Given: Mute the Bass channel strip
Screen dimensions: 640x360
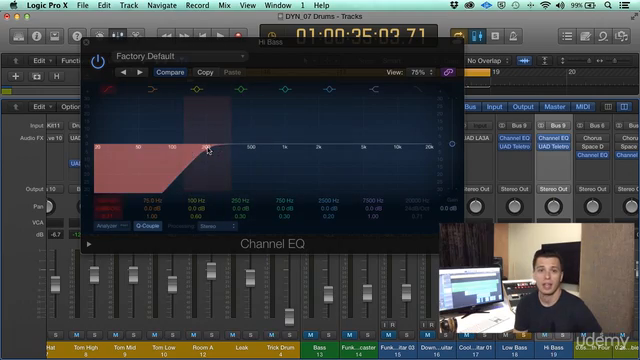Looking at the screenshot, I should pos(311,335).
